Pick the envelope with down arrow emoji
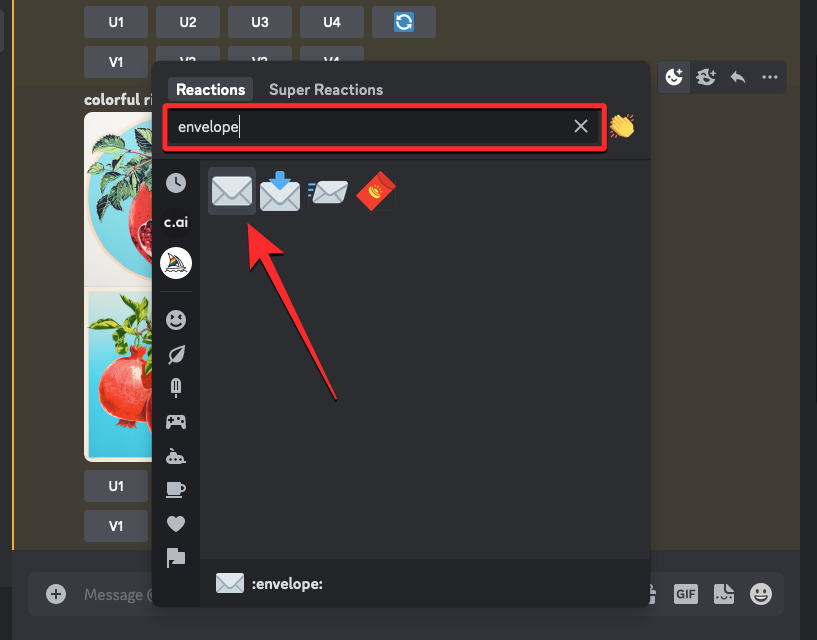Screen dimensions: 817x640 point(280,191)
